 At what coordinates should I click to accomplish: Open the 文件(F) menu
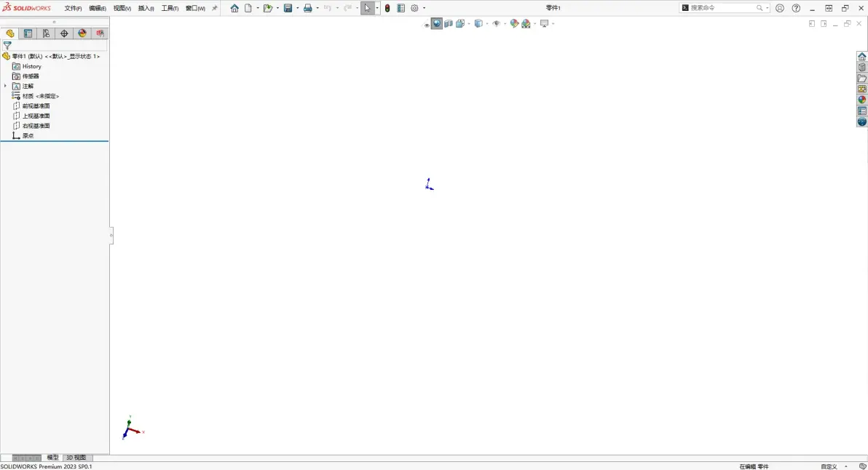[73, 8]
